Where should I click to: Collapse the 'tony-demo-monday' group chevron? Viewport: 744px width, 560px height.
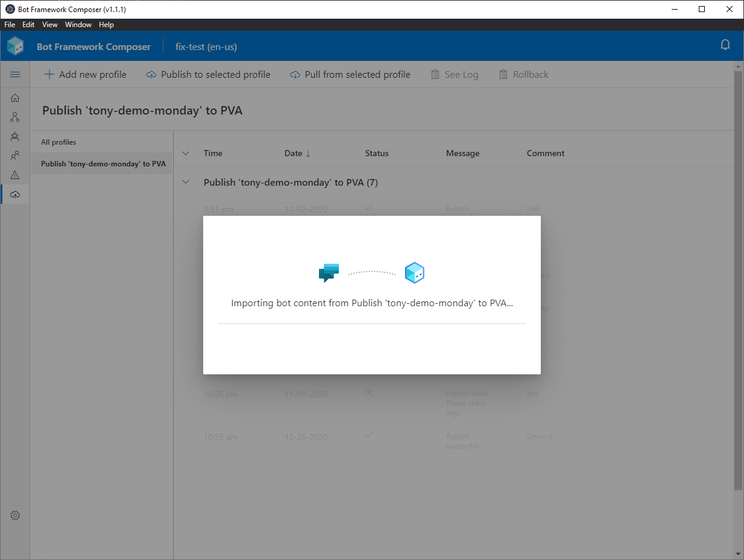[186, 181]
